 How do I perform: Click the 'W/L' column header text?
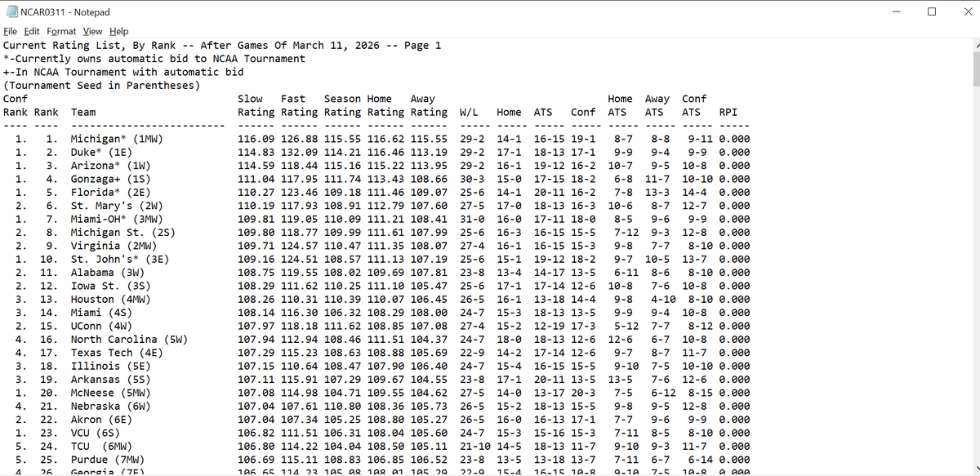tap(469, 112)
